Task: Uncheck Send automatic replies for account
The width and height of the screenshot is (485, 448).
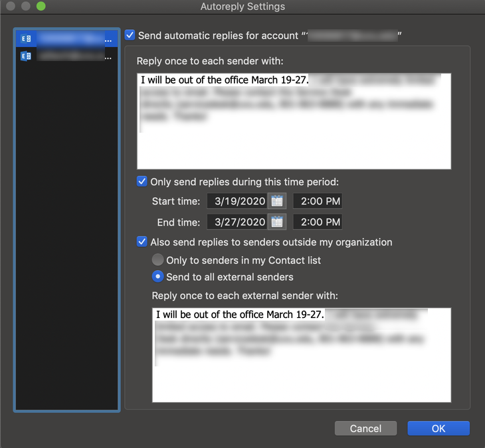Action: pos(130,35)
